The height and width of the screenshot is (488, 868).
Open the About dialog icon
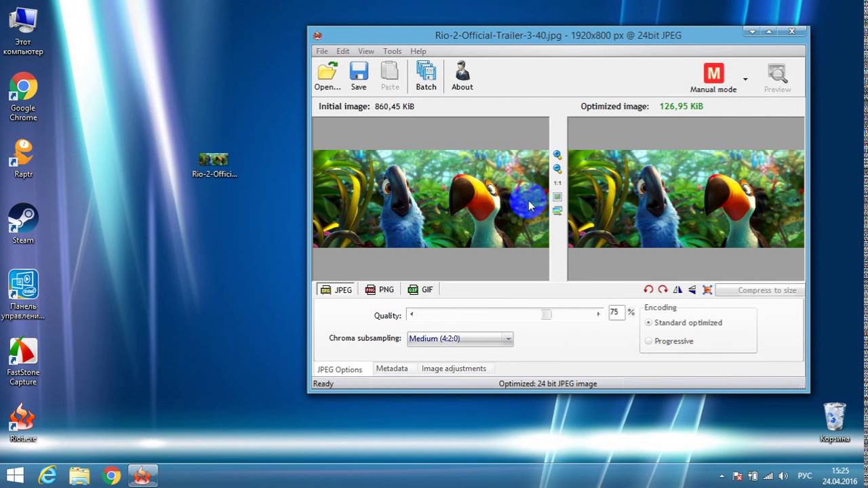tap(462, 75)
